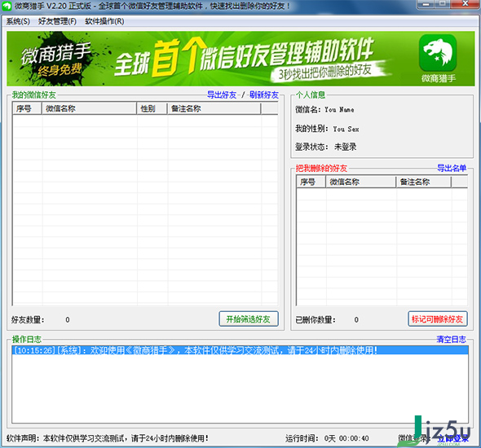Click the 导出好友 link
Viewport: 481px width, 448px height.
click(222, 94)
